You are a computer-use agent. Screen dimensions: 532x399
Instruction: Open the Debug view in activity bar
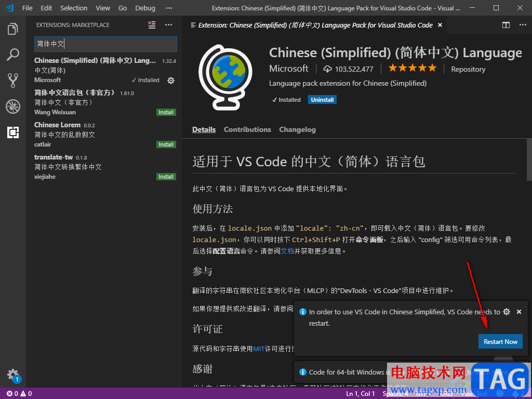tap(13, 107)
